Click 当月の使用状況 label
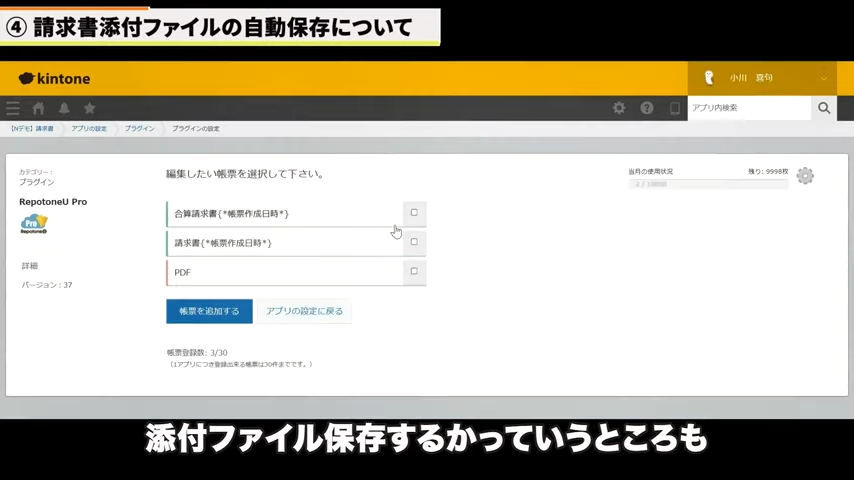Viewport: 854px width, 480px height. click(650, 171)
